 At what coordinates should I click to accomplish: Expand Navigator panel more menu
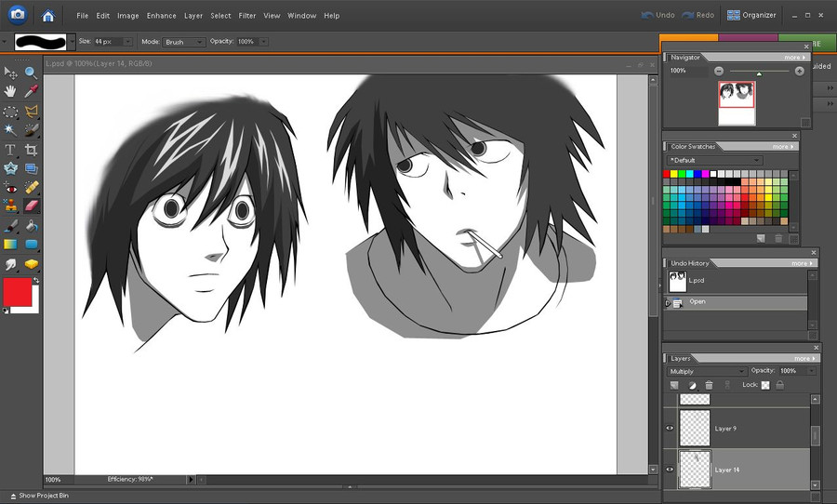tap(794, 57)
